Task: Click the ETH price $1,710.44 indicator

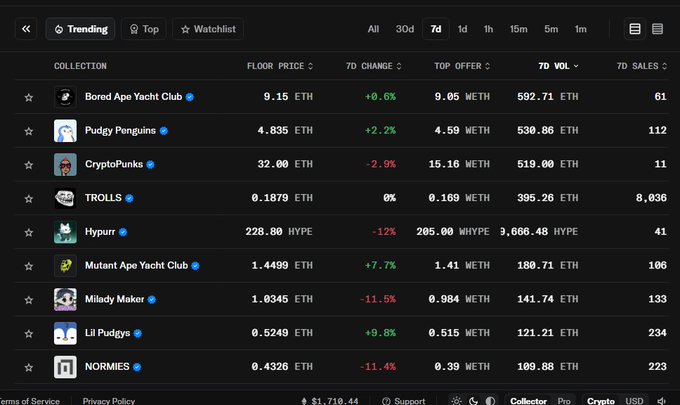Action: point(330,401)
